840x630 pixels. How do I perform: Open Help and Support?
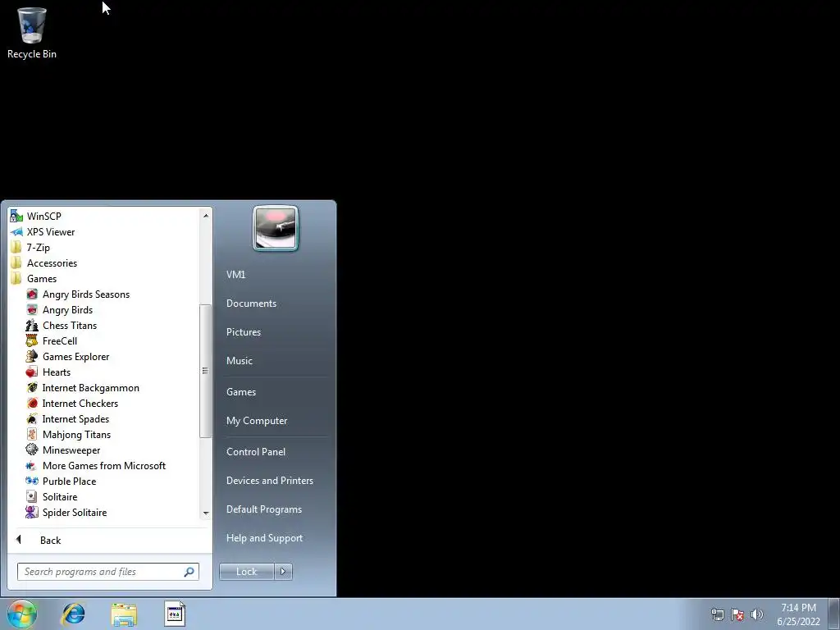[265, 538]
